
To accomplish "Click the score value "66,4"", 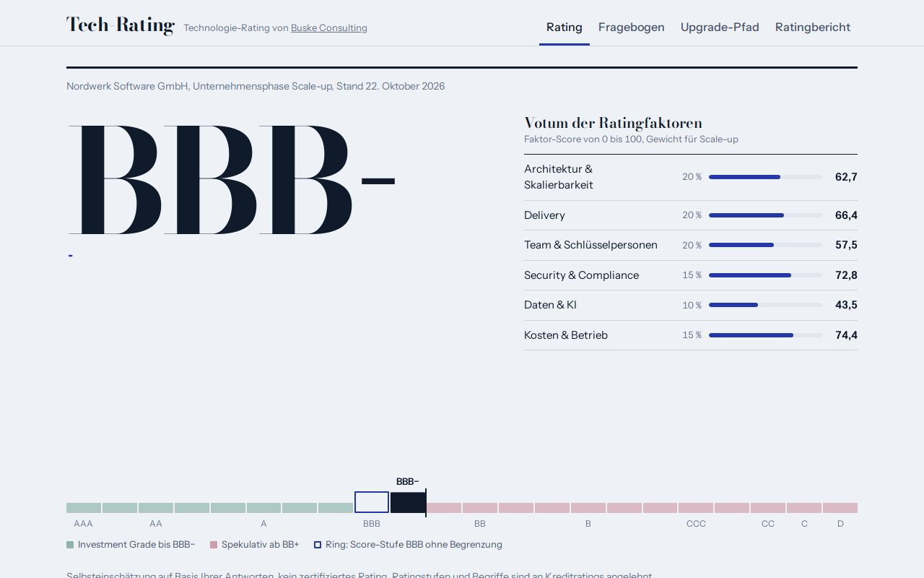I will click(846, 215).
